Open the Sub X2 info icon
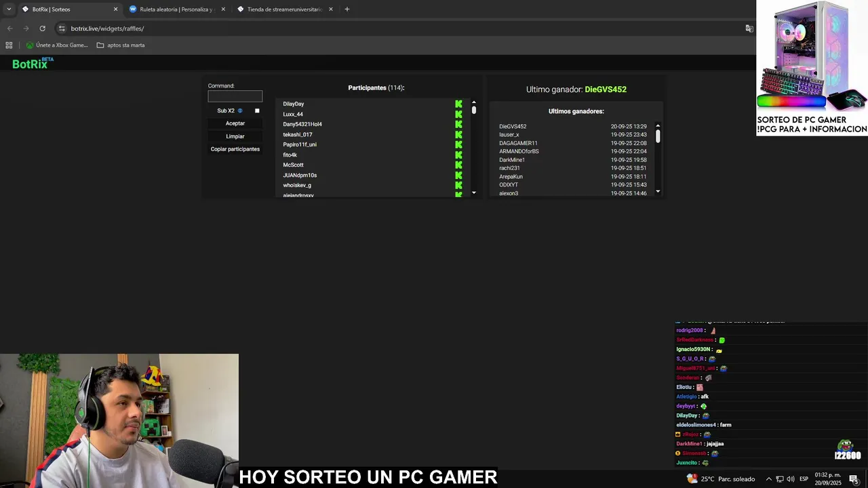868x488 pixels. pos(240,110)
